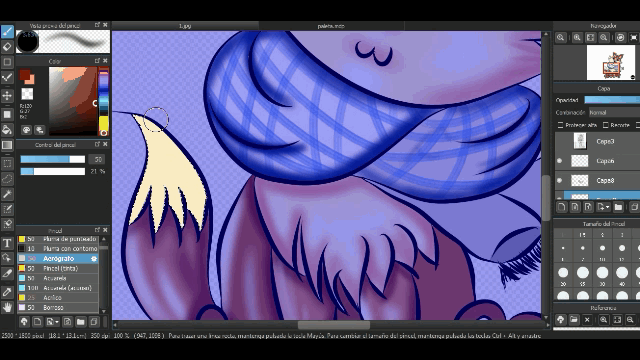640x360 pixels.
Task: Hide the Capa8 layer
Action: (x=560, y=180)
